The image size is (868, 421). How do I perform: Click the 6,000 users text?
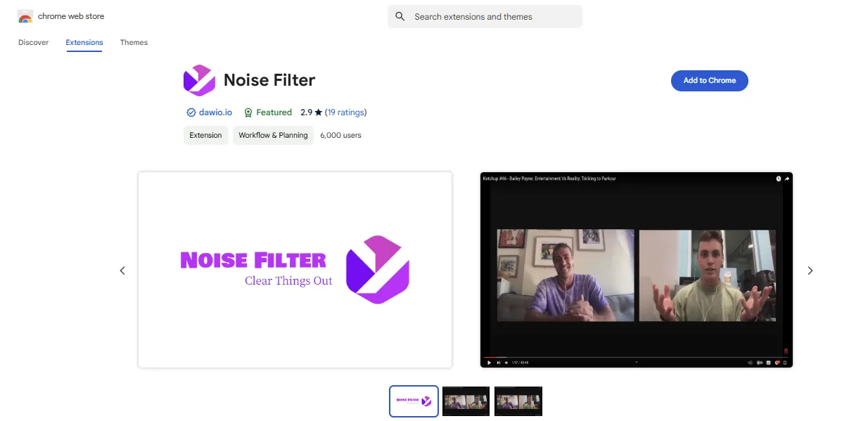[x=340, y=135]
